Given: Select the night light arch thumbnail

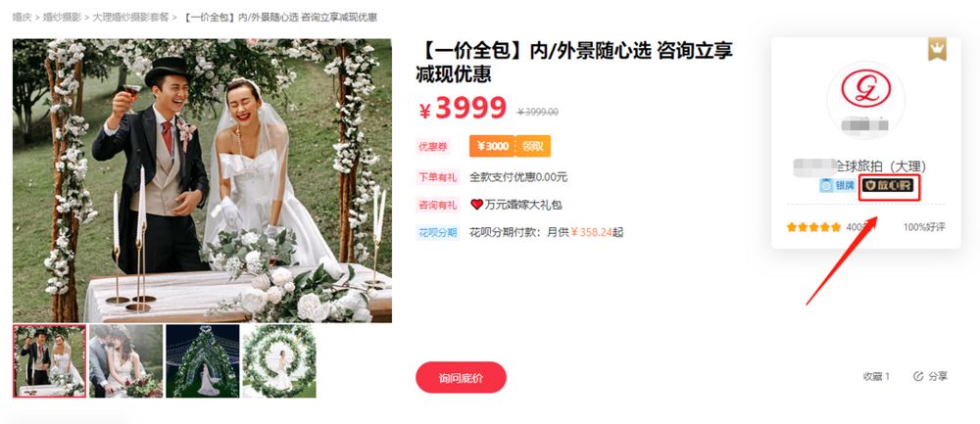Looking at the screenshot, I should point(203,361).
